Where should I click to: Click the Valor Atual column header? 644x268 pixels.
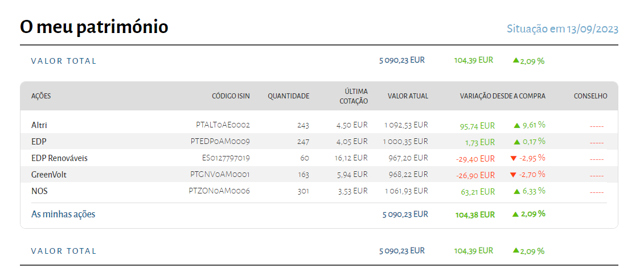point(408,96)
